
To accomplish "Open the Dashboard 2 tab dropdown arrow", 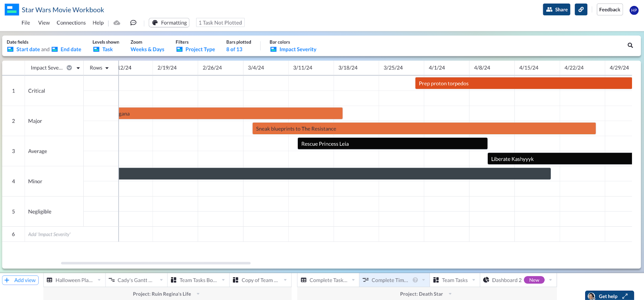I will click(x=551, y=280).
